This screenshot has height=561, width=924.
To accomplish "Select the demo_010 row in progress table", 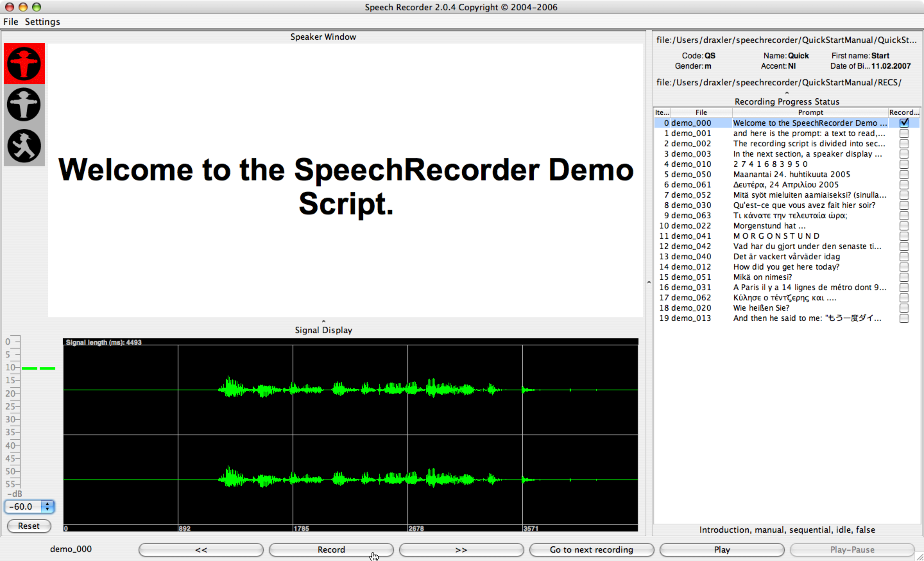I will click(x=691, y=164).
